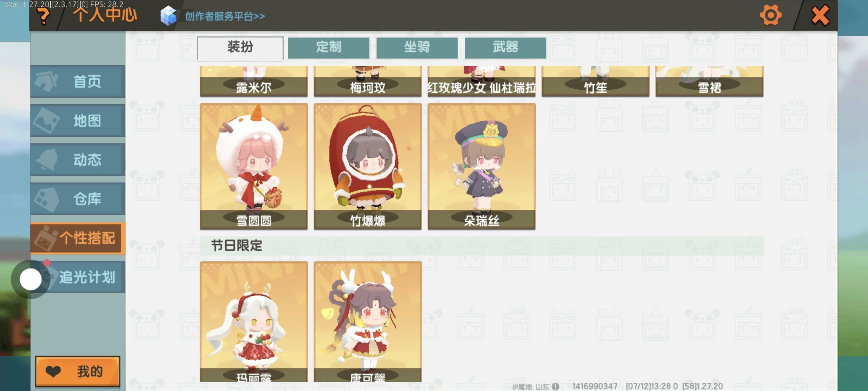Open the 动态 bell sidebar item
Image resolution: width=868 pixels, height=391 pixels.
click(78, 160)
